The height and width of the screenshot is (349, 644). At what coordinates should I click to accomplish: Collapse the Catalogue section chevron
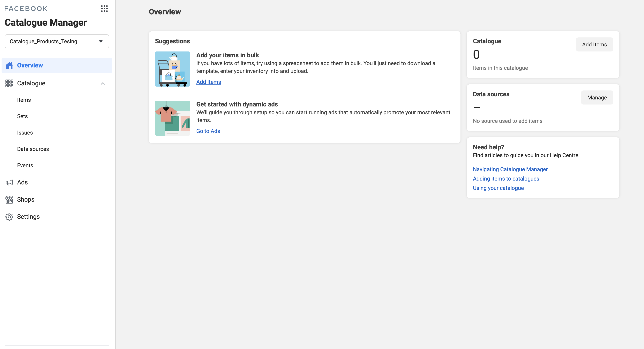click(103, 83)
